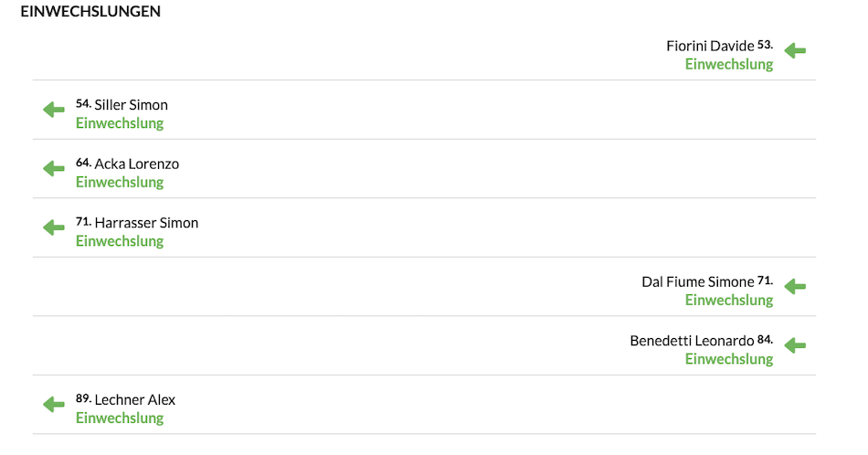868x455 pixels.
Task: Click the EINWECHSLUNGEN section heading
Action: pyautogui.click(x=90, y=11)
